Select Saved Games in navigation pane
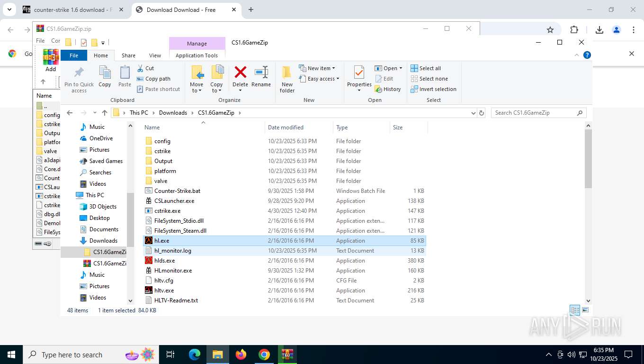This screenshot has width=644, height=364. click(x=105, y=161)
